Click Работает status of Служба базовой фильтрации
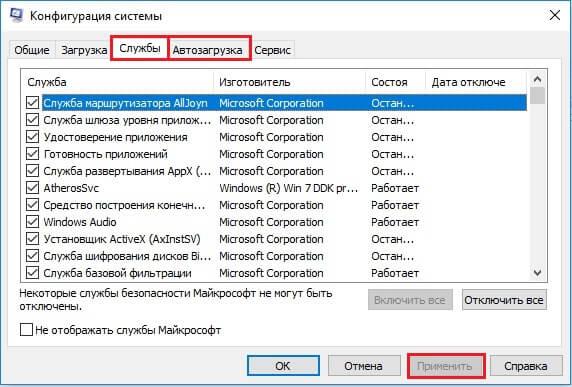Viewport: 572px width, 387px height. click(x=395, y=273)
